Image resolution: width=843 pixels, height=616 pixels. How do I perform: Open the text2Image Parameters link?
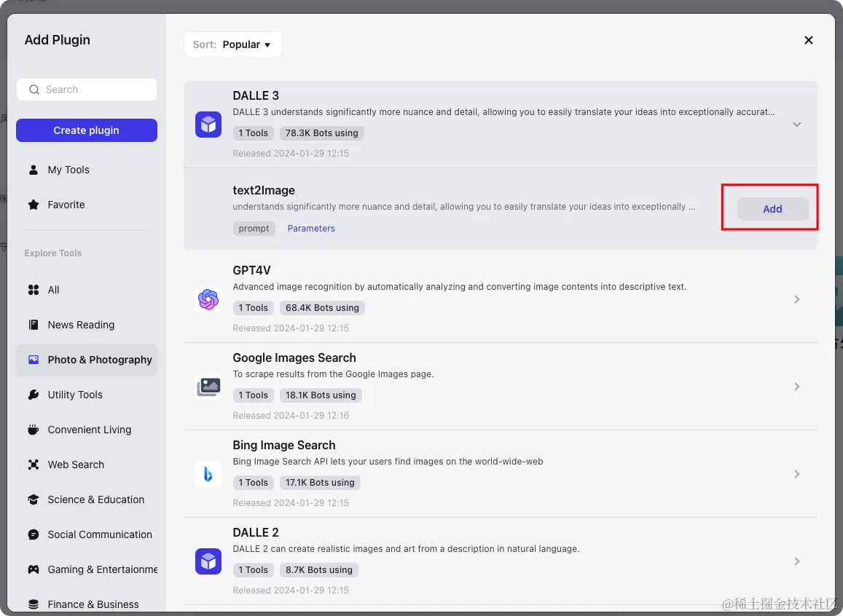point(311,228)
